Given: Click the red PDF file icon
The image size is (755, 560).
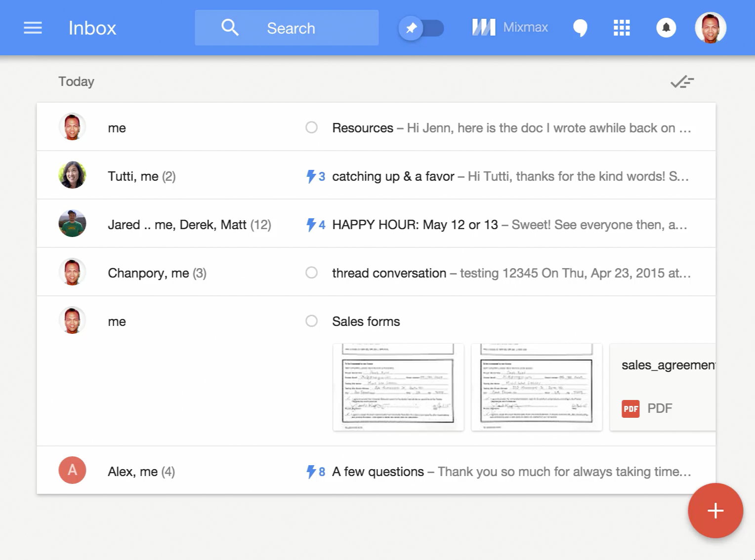Looking at the screenshot, I should coord(630,409).
